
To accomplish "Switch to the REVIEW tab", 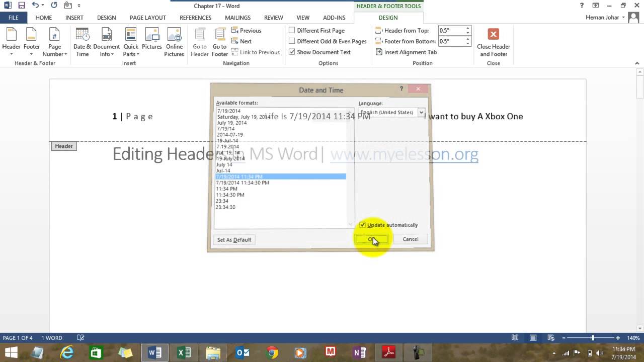I will [274, 18].
